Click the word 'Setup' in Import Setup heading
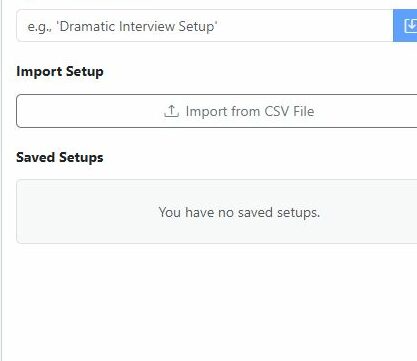The height and width of the screenshot is (361, 417). [84, 72]
